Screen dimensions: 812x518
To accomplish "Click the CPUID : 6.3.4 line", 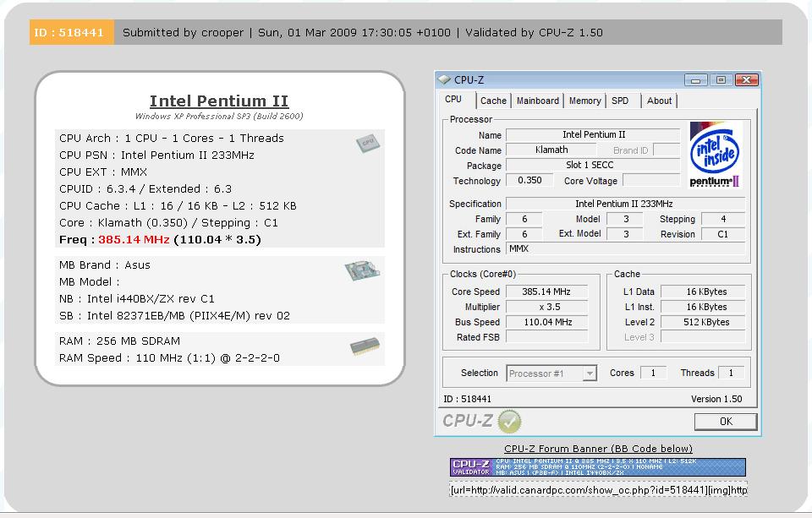I will pyautogui.click(x=145, y=189).
